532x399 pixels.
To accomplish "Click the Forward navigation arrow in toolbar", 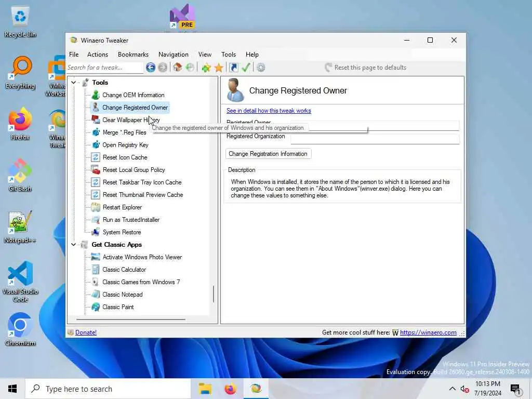I will [163, 68].
